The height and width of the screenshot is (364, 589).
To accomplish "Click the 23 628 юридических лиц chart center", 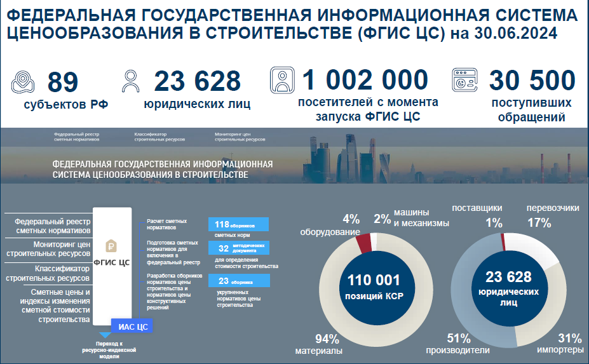I will [508, 286].
